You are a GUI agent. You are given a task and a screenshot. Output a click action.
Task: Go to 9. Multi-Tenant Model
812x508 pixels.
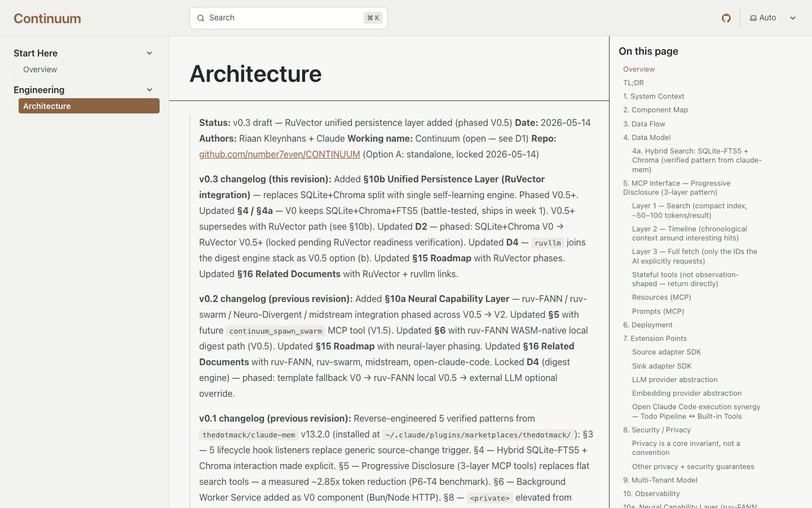tap(660, 480)
